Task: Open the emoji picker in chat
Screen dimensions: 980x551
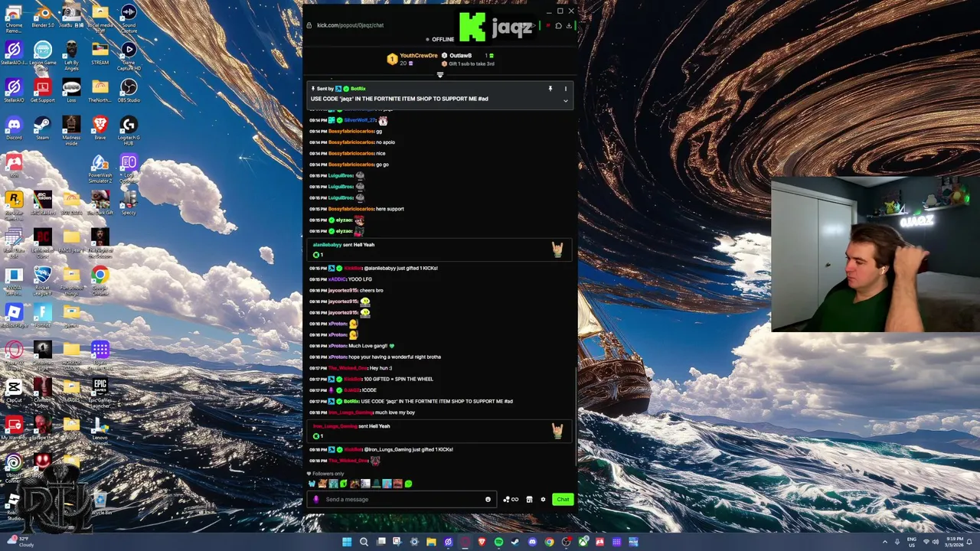Action: (488, 500)
